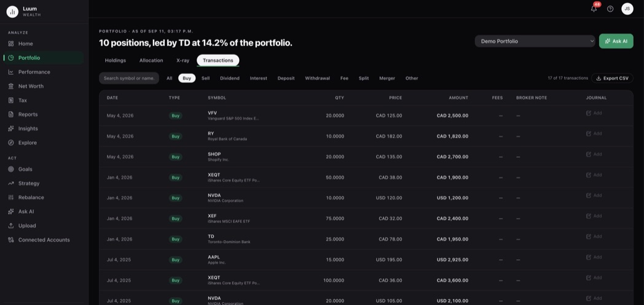Screen dimensions: 644x305
Task: Open Strategy in the sidebar
Action: point(43,183)
